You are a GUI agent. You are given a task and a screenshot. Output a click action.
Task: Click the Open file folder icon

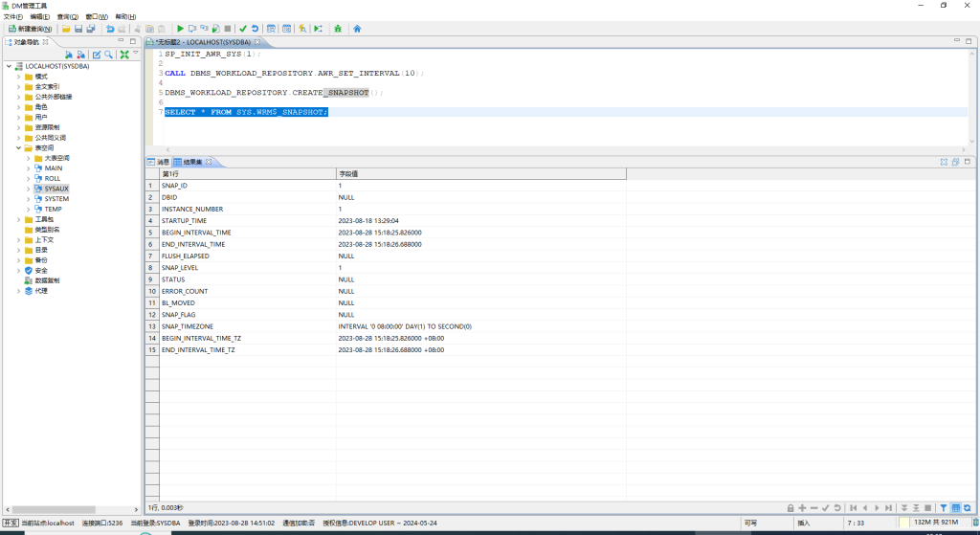tap(67, 29)
